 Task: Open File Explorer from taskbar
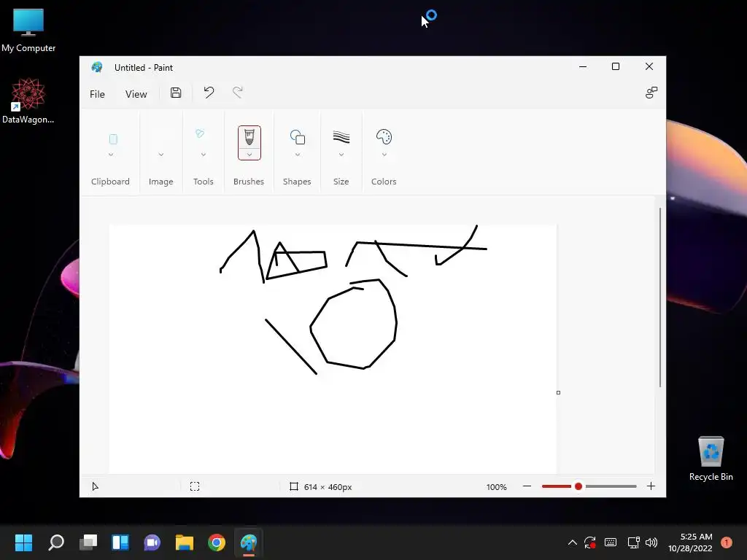(185, 542)
